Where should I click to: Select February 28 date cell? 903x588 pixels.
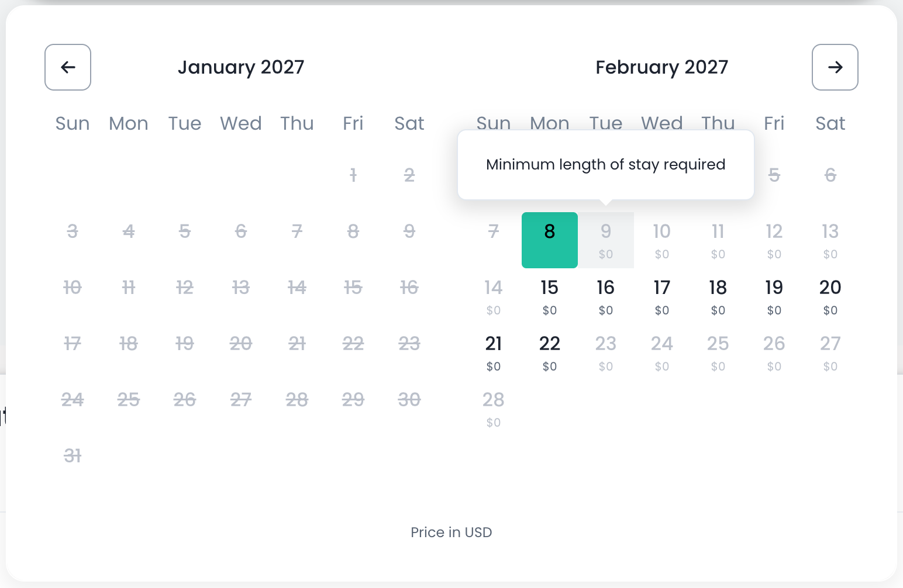(494, 408)
